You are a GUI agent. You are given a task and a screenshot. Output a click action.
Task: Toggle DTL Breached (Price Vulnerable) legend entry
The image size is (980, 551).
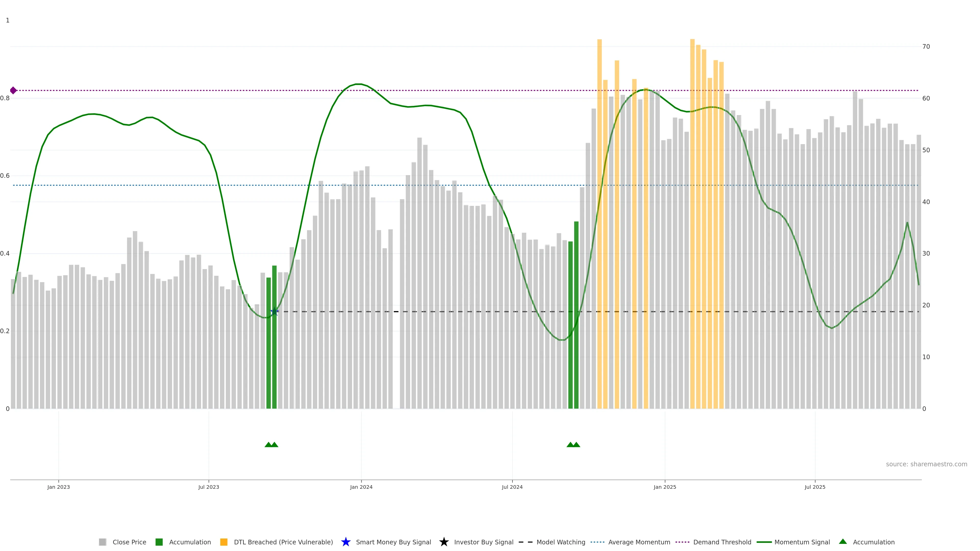283,542
